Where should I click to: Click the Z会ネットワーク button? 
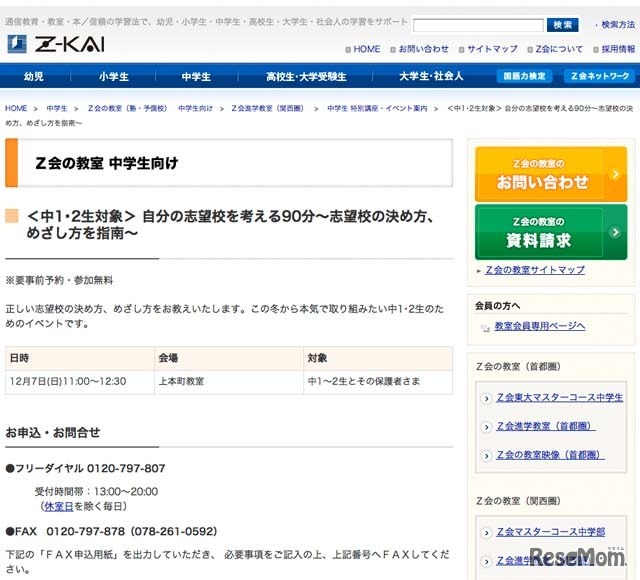coord(599,76)
